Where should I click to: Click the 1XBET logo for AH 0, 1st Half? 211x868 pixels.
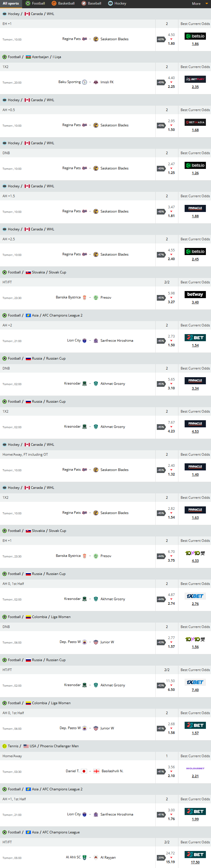click(195, 596)
